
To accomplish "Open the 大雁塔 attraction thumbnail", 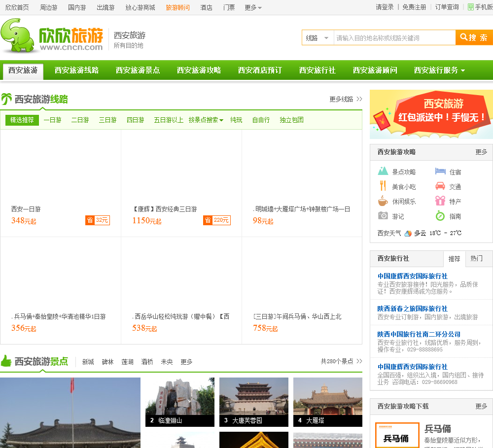I will tap(328, 402).
